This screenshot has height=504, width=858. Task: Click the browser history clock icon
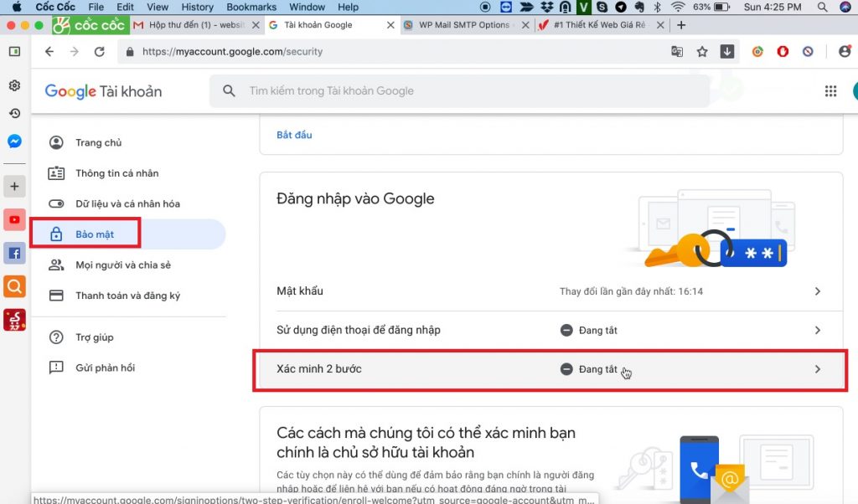[x=14, y=113]
